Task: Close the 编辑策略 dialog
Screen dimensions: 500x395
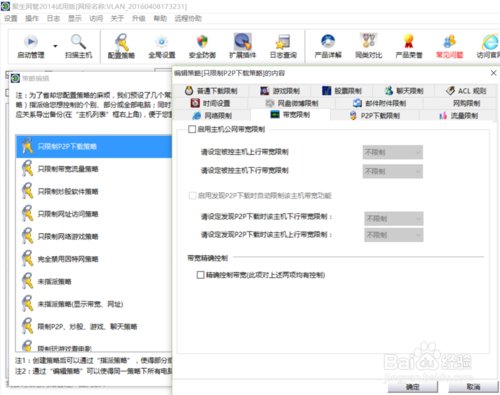Action: (494, 73)
